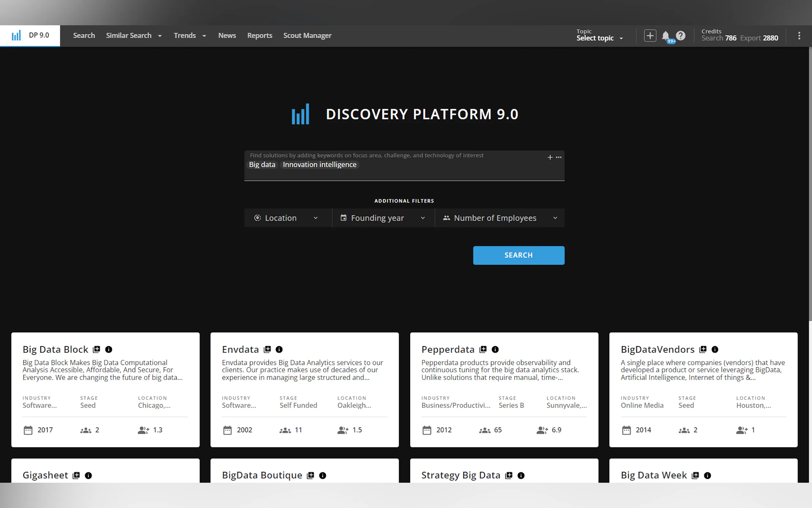812x508 pixels.
Task: Open the help question mark icon
Action: [680, 36]
